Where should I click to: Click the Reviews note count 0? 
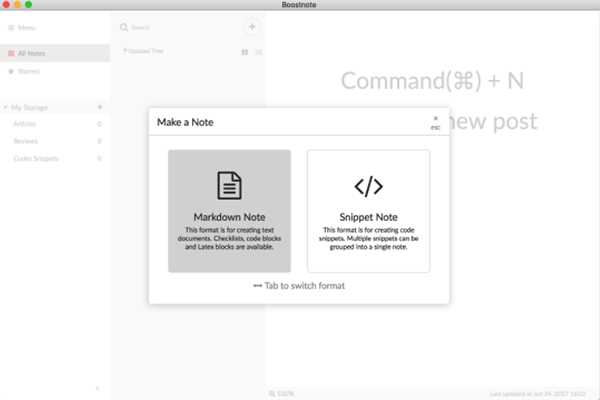tap(99, 141)
